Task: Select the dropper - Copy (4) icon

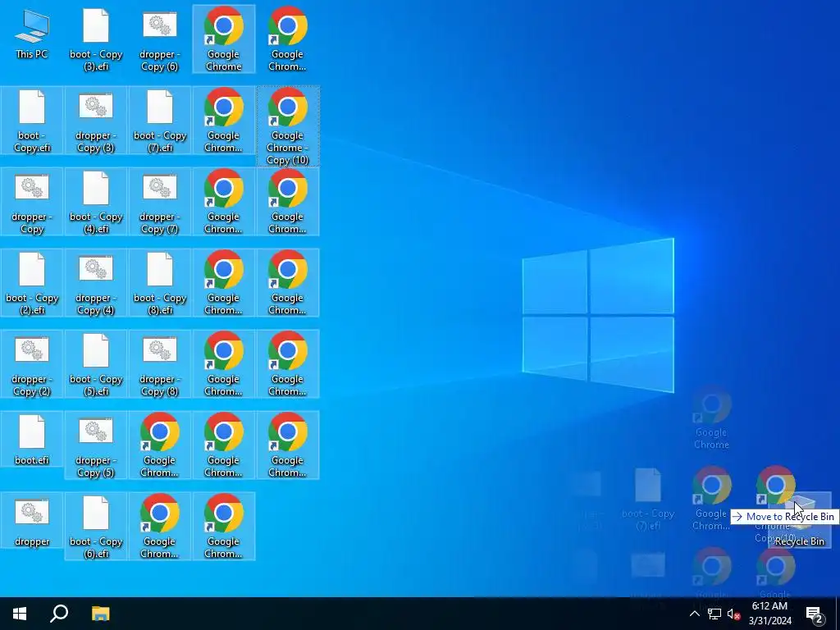Action: click(96, 283)
